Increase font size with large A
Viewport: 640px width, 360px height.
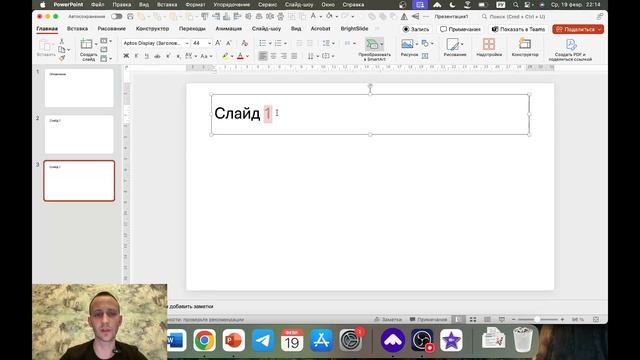[218, 43]
